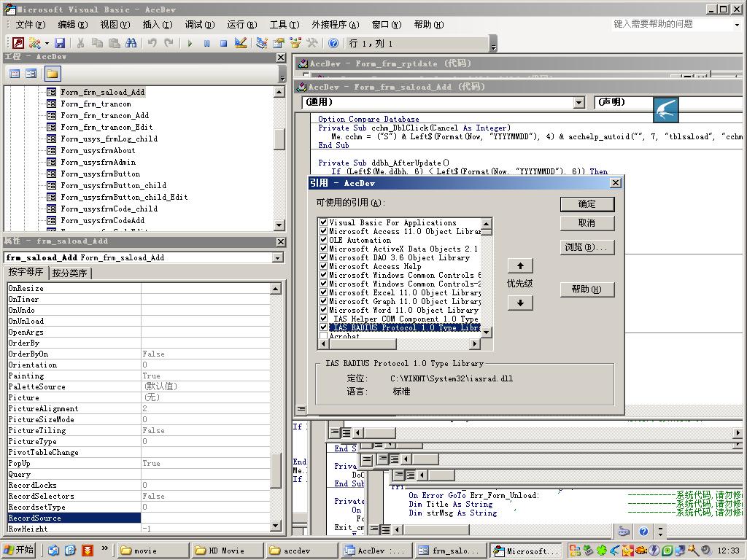The image size is (747, 560).
Task: Click the 浏览(B)... browse button
Action: (587, 247)
